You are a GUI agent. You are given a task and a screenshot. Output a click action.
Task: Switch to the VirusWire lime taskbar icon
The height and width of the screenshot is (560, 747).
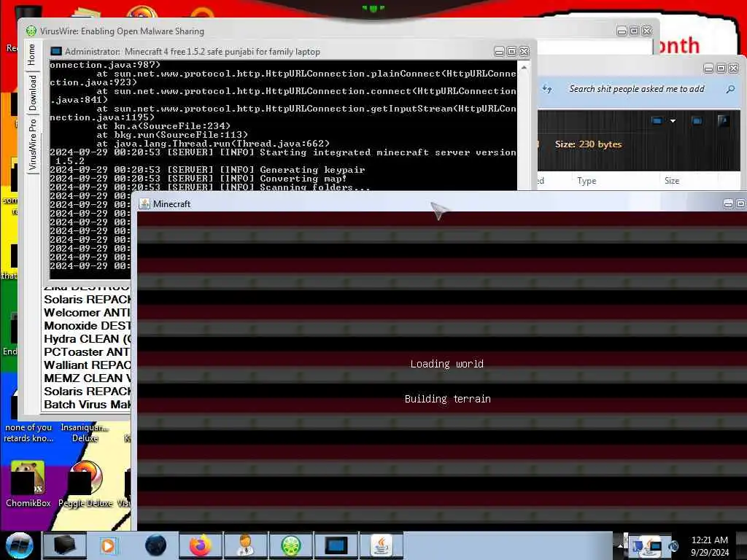(x=290, y=545)
